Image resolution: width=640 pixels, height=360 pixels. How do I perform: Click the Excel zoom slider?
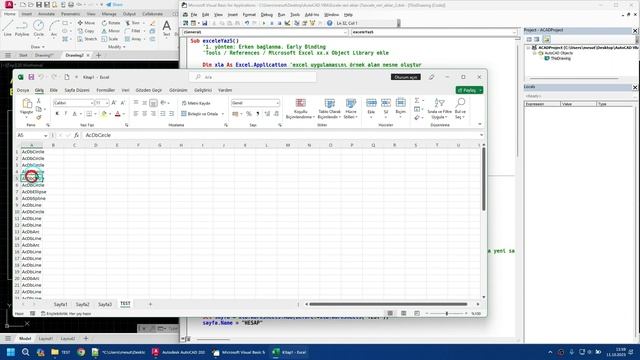(x=447, y=313)
